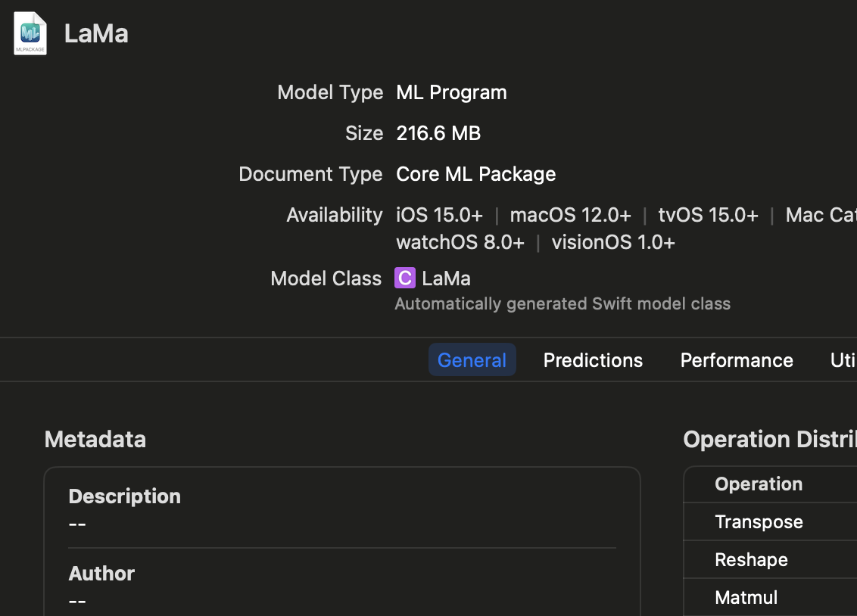The image size is (857, 616).
Task: Switch to the Predictions tab
Action: point(593,360)
